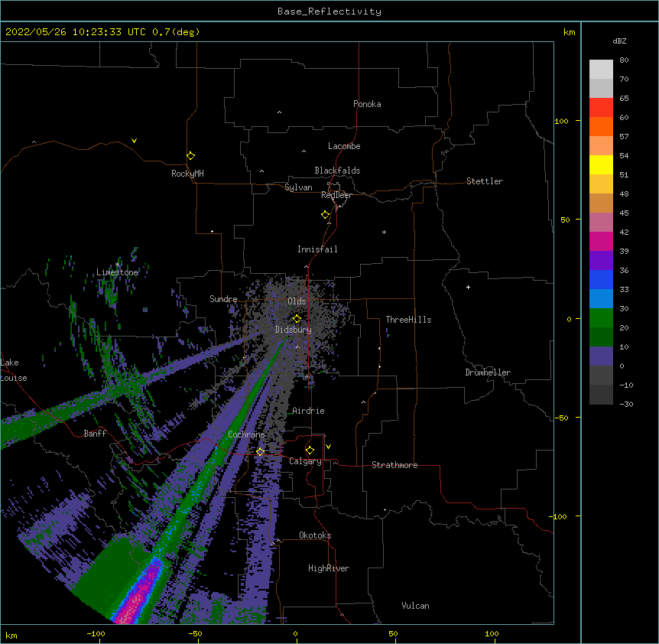Click the white asterisk marker east of Innisfail
The image size is (659, 644).
point(384,232)
